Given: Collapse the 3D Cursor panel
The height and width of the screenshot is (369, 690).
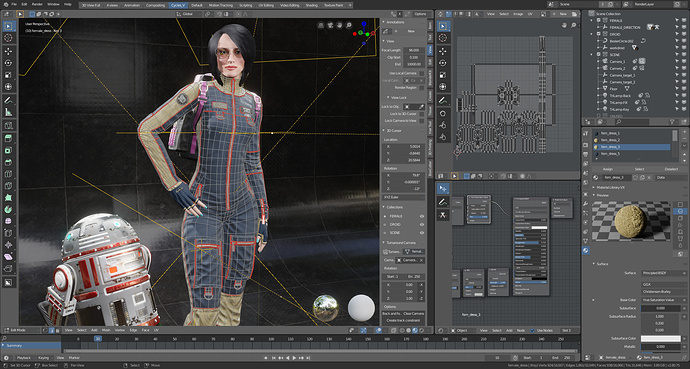Looking at the screenshot, I should click(384, 131).
